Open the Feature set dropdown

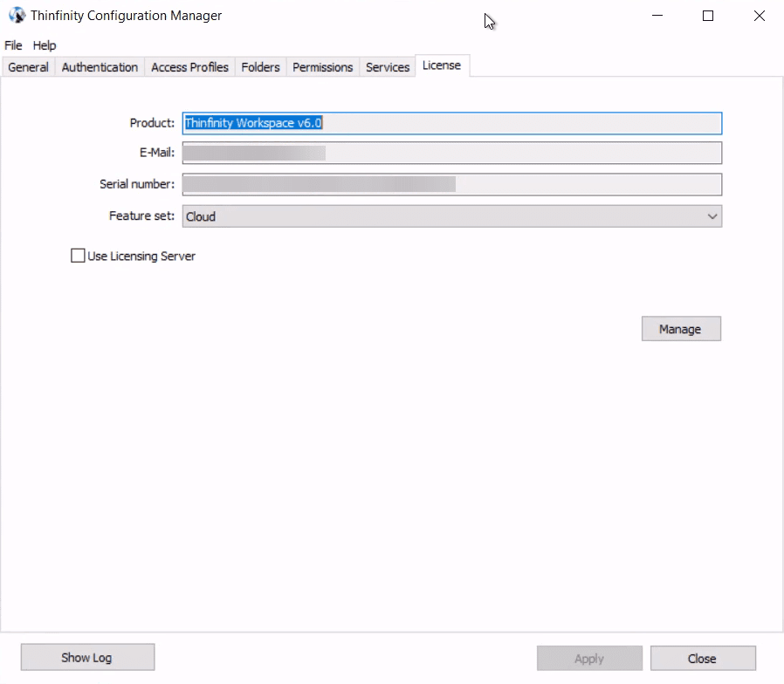click(x=450, y=215)
